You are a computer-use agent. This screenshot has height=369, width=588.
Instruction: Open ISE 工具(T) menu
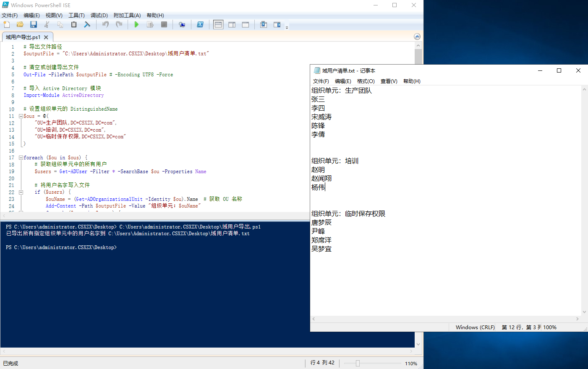76,16
